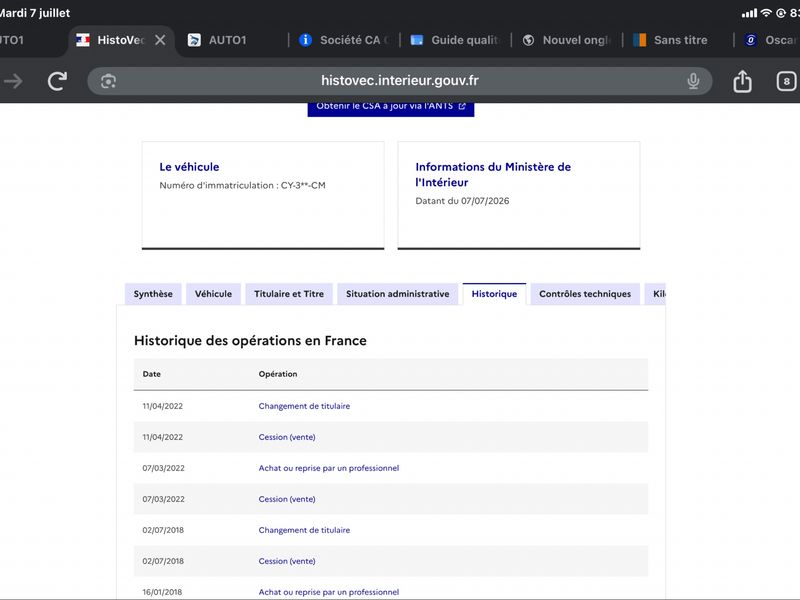
Task: Select the Historique tab
Action: (494, 294)
